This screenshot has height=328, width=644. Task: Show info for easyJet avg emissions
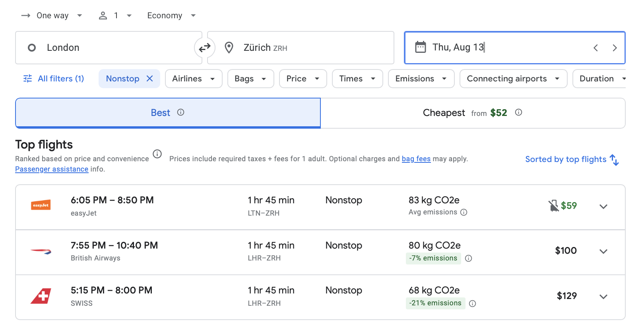464,212
